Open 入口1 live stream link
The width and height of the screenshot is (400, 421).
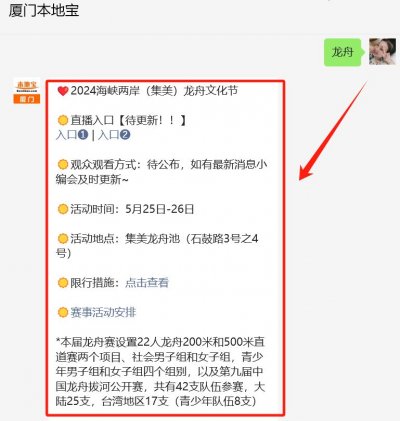[72, 135]
